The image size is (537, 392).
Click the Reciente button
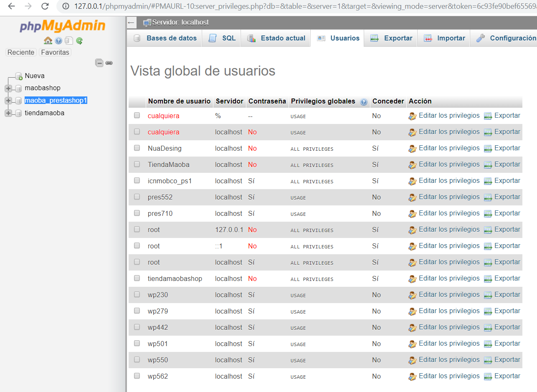click(x=21, y=52)
